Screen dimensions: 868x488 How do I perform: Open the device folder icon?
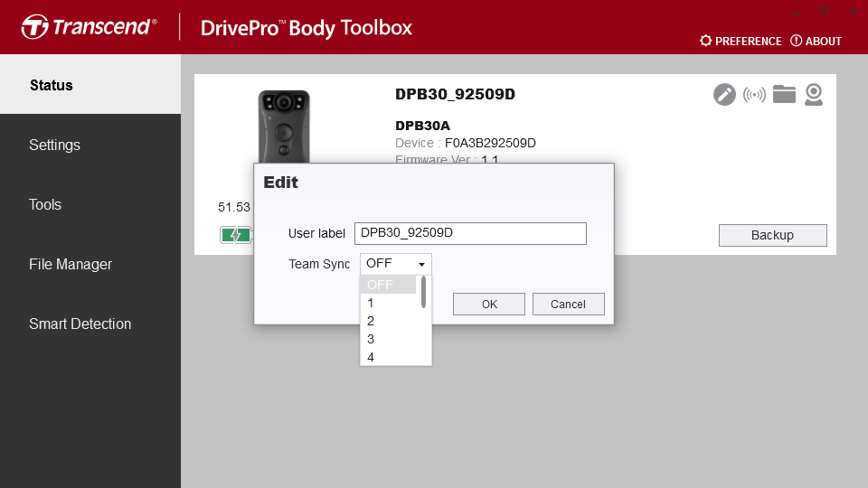[784, 94]
